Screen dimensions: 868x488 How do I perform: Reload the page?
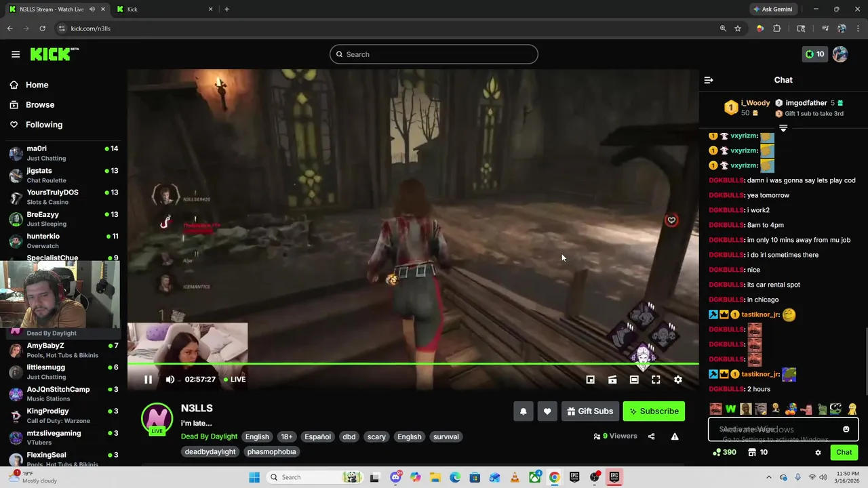click(x=42, y=28)
